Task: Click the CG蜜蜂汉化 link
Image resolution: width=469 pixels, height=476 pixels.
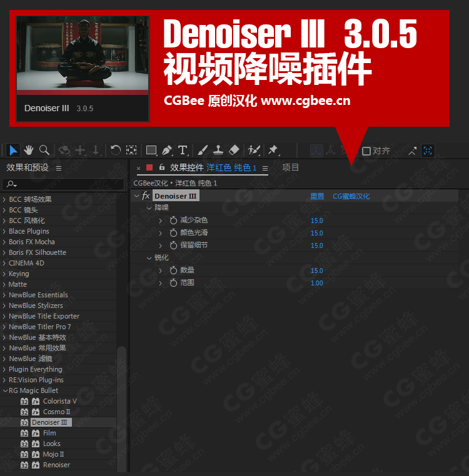Action: 351,196
